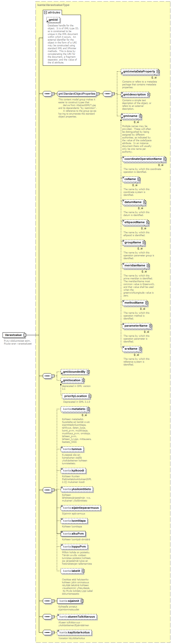Expand kanta:labelit plus icon
Viewport: 173px width, 644px height.
(x=83, y=571)
